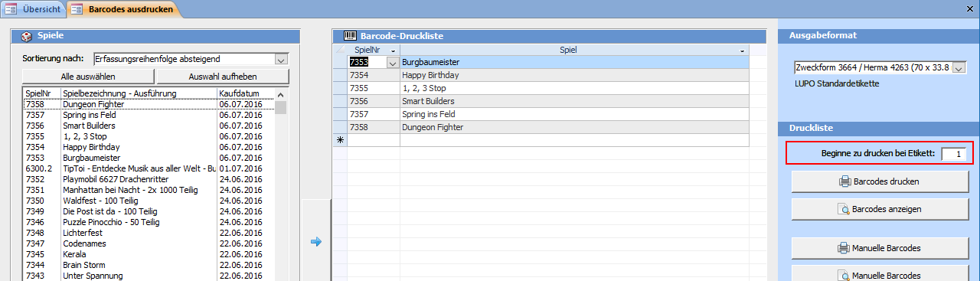Screen dimensions: 980x281
Task: Click Manuelle Barcodes button with printer icon
Action: click(880, 248)
